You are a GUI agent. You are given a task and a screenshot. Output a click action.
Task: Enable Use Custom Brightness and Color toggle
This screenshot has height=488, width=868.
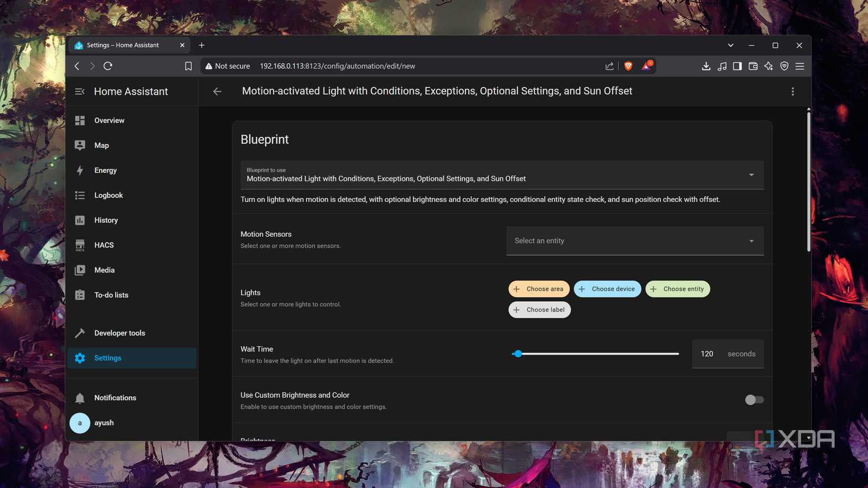754,400
